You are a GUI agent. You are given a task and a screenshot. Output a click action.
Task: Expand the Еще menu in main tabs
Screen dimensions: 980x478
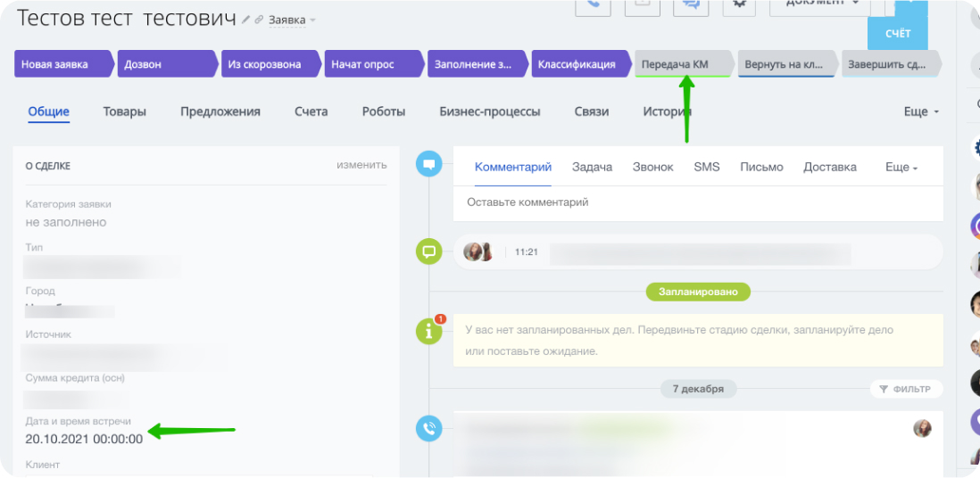pyautogui.click(x=921, y=112)
